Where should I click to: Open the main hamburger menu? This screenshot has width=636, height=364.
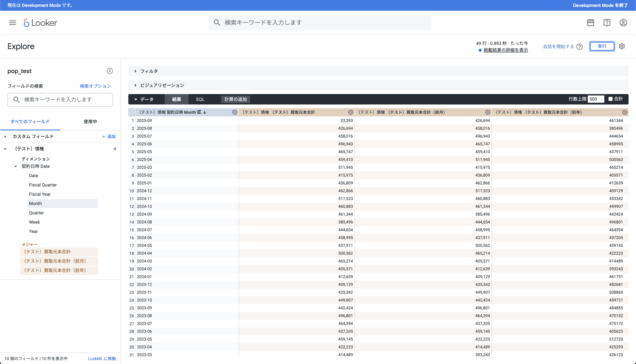[13, 23]
